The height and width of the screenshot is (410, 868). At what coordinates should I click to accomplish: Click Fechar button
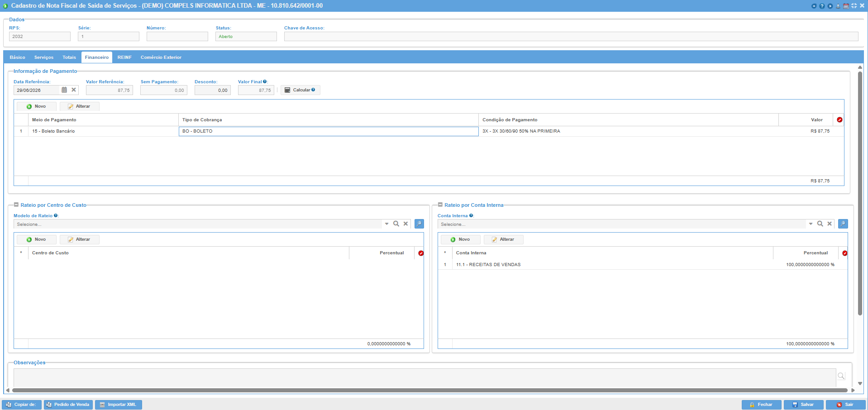point(762,405)
